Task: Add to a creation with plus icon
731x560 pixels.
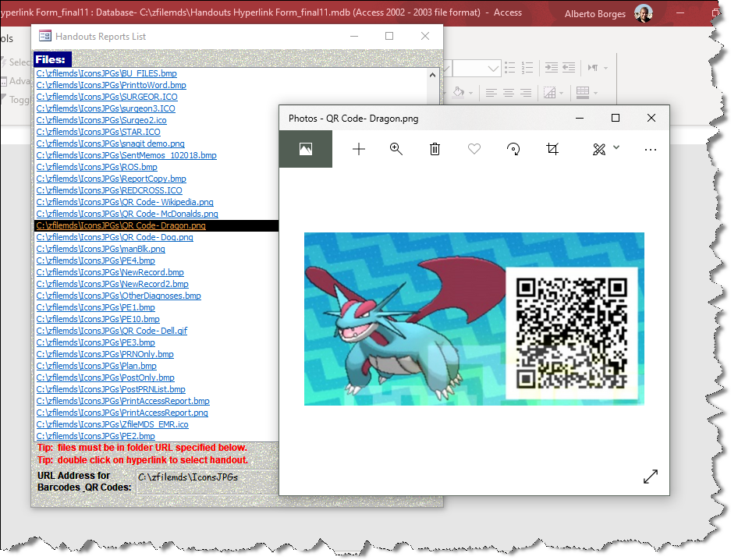Action: pyautogui.click(x=359, y=149)
